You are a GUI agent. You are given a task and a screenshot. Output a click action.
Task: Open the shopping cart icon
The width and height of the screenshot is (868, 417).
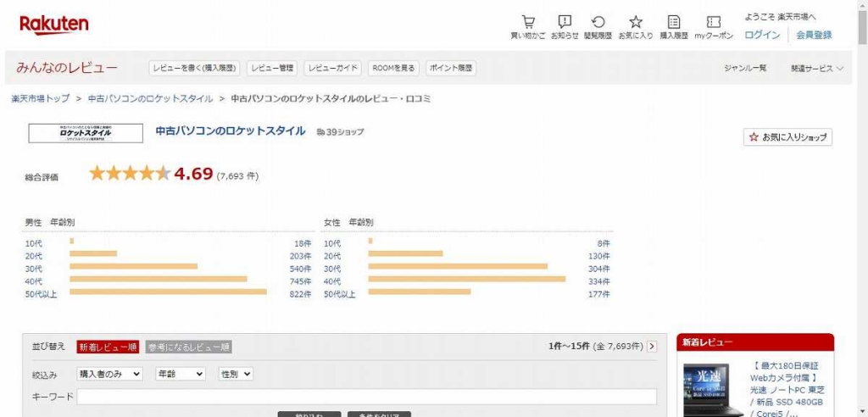point(527,22)
